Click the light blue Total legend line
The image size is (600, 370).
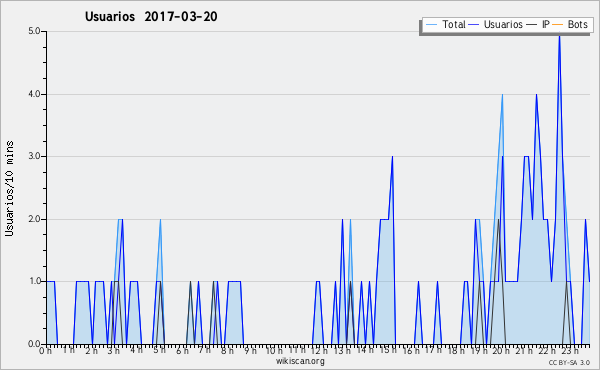tap(431, 25)
